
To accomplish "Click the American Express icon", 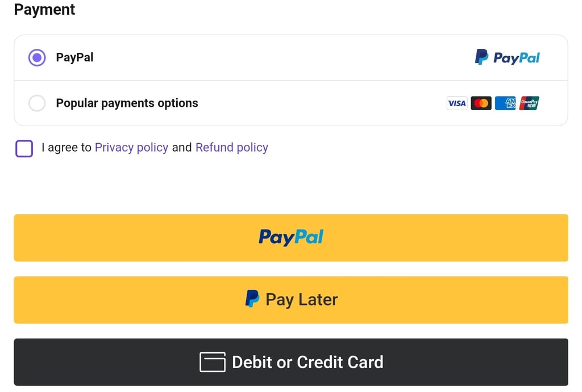I will [505, 103].
